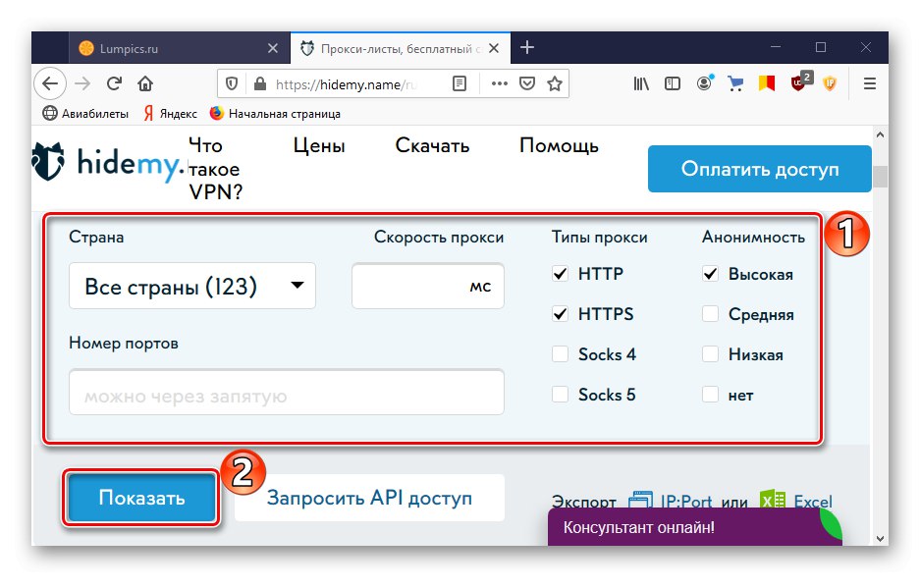Enable the Socks 5 proxy type
Viewport: 920px width, 588px height.
coord(561,394)
